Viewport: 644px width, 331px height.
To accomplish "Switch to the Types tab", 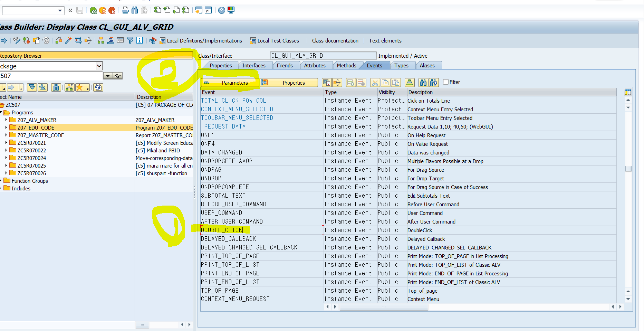I will (401, 66).
